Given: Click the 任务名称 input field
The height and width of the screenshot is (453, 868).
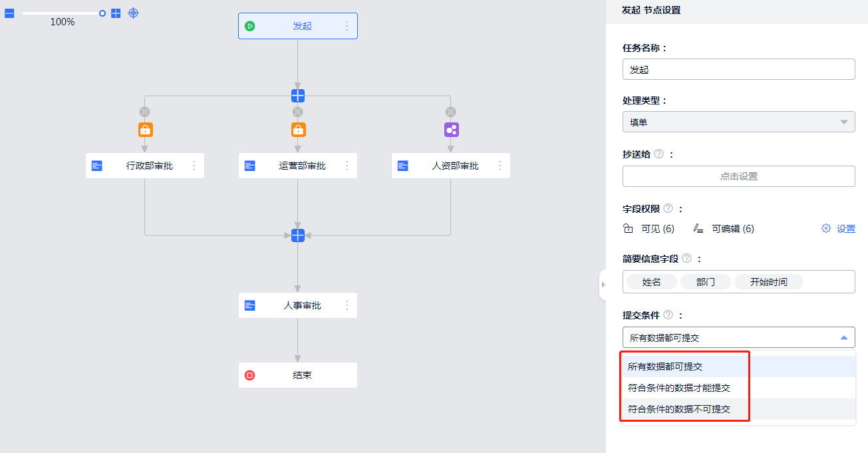Looking at the screenshot, I should click(x=738, y=69).
